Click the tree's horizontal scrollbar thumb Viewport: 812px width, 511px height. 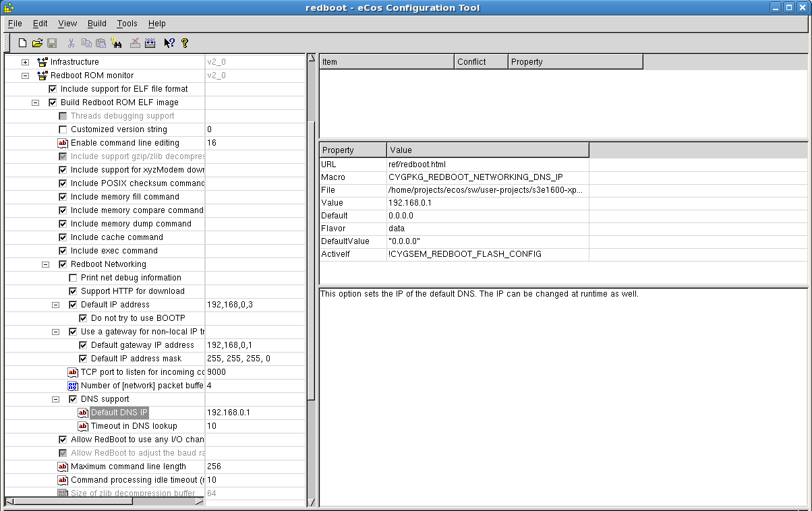click(74, 501)
